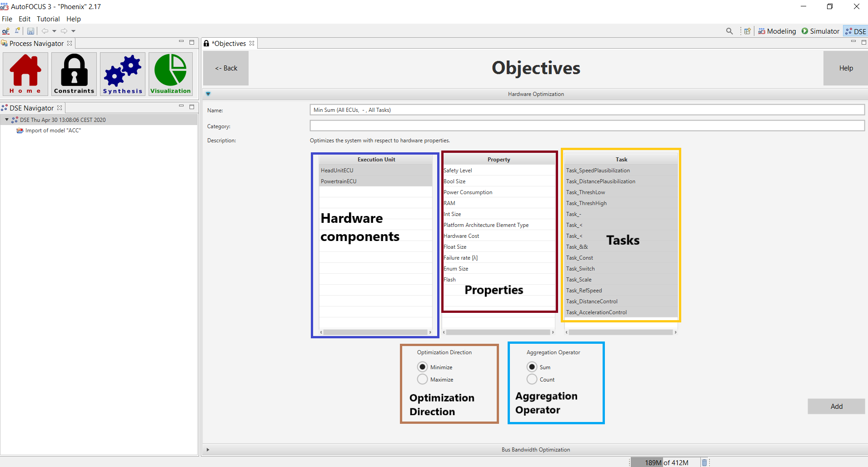Minimize the Objectives editor area
868x467 pixels.
pos(853,42)
